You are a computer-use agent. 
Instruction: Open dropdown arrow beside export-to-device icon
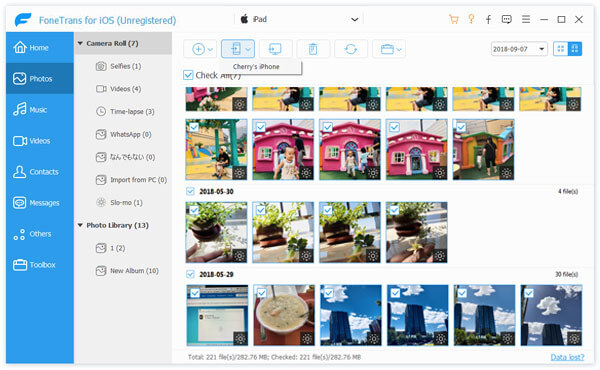coord(248,49)
